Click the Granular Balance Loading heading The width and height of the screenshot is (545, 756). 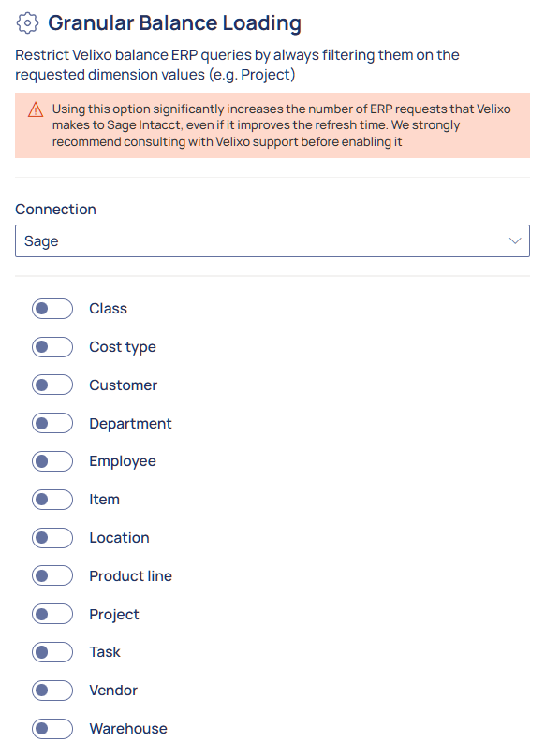174,23
